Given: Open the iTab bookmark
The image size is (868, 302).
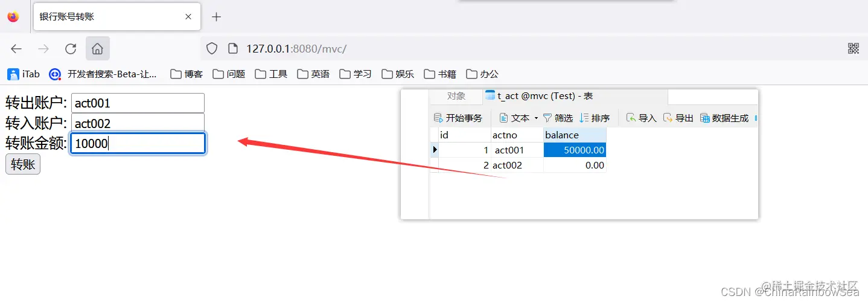Looking at the screenshot, I should tap(24, 74).
